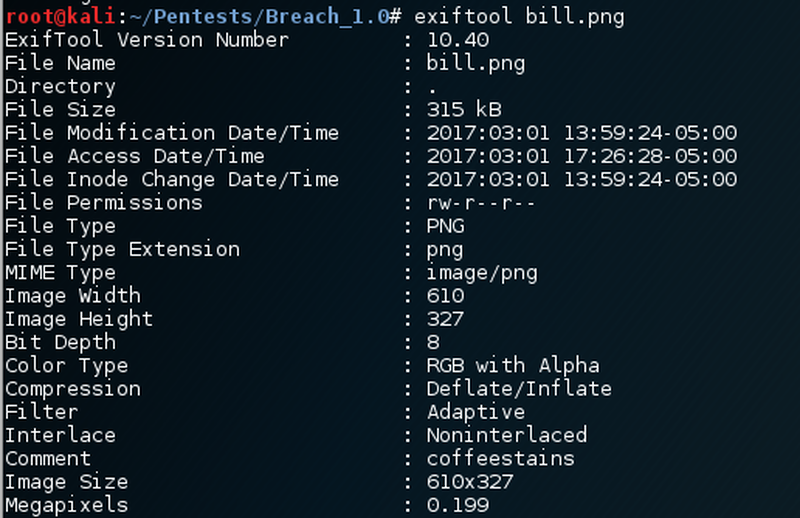
Task: Click the Color Type value RGB with Alpha
Action: [x=512, y=365]
